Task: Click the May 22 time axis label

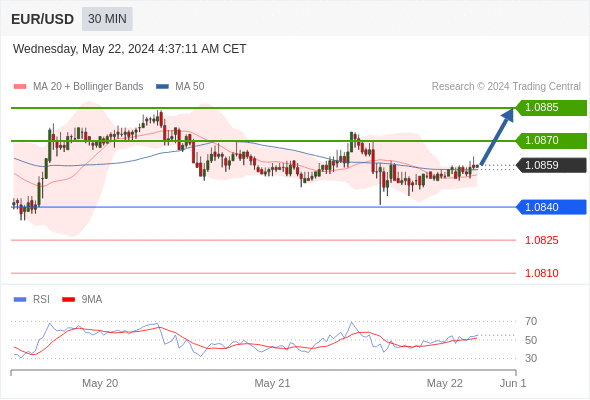Action: tap(445, 383)
